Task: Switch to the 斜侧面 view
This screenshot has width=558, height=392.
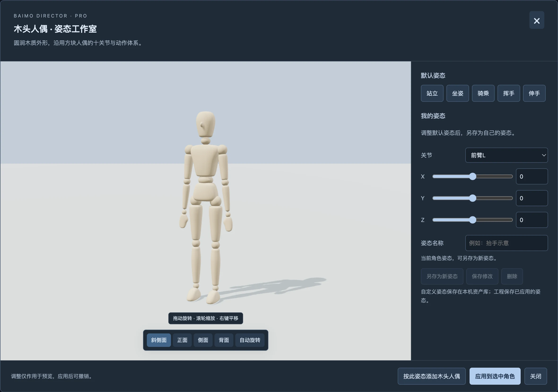Action: pyautogui.click(x=159, y=340)
